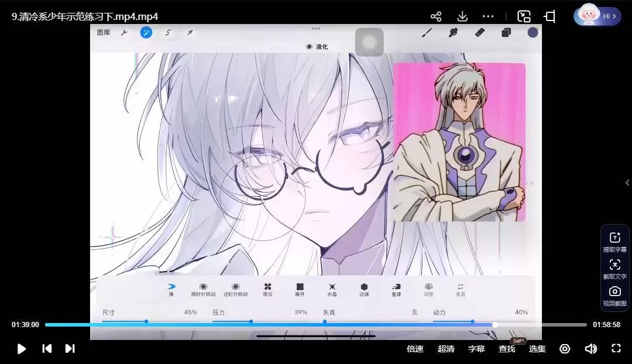Skip to the previous video
632x364 pixels.
pos(47,349)
